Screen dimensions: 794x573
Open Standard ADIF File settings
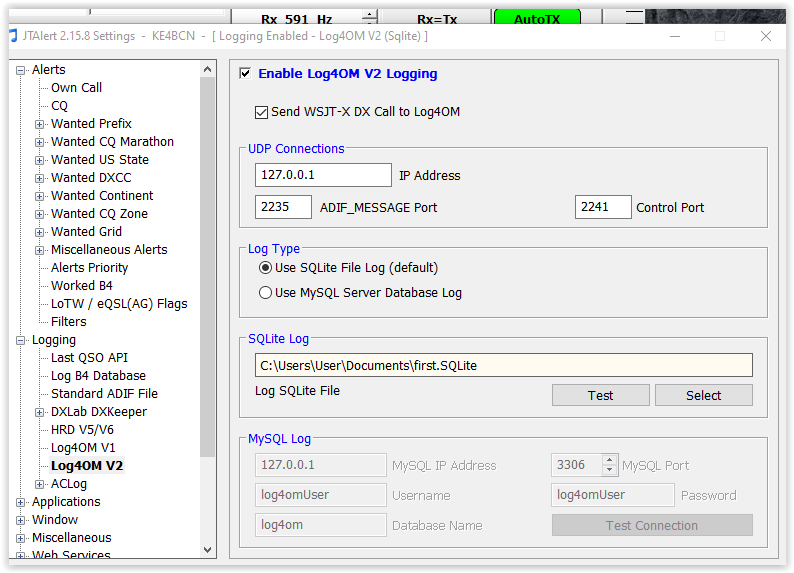104,393
